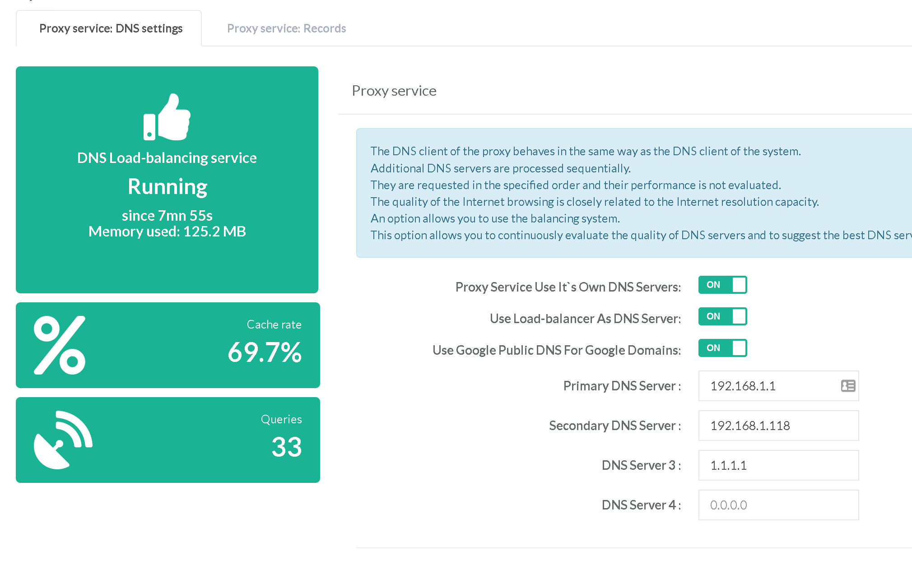Toggle Proxy Service Use Its Own DNS Servers
The image size is (912, 588).
click(722, 285)
